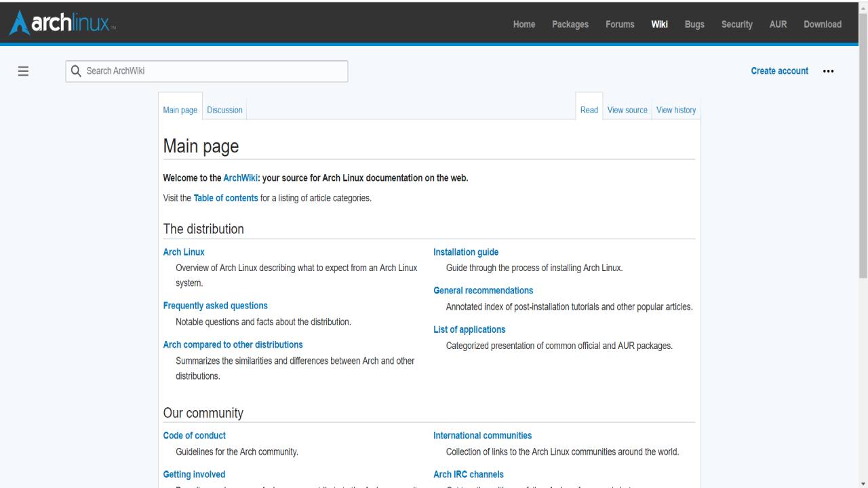
Task: Open Forums in top navigation
Action: tap(620, 24)
